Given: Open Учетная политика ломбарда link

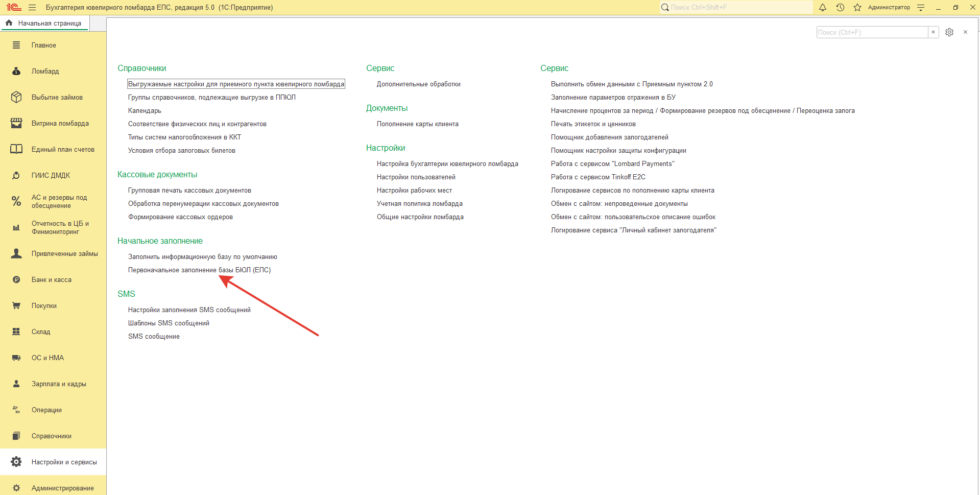Looking at the screenshot, I should [x=420, y=204].
